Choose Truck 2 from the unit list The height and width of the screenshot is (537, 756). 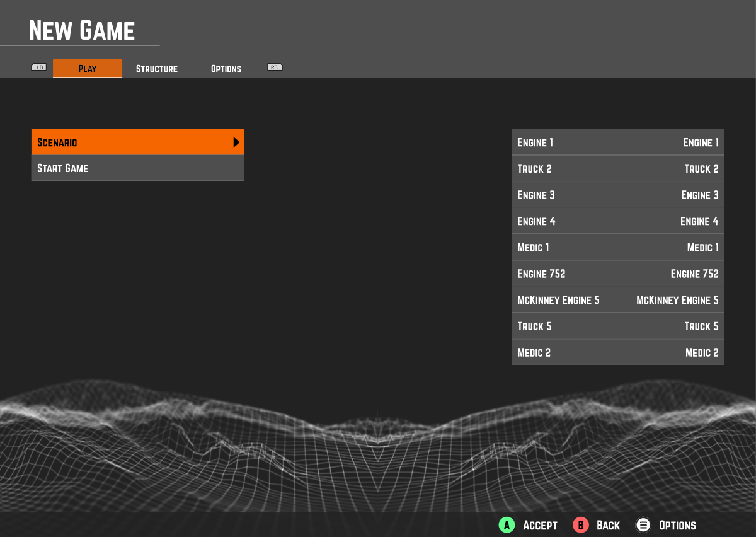tap(617, 169)
